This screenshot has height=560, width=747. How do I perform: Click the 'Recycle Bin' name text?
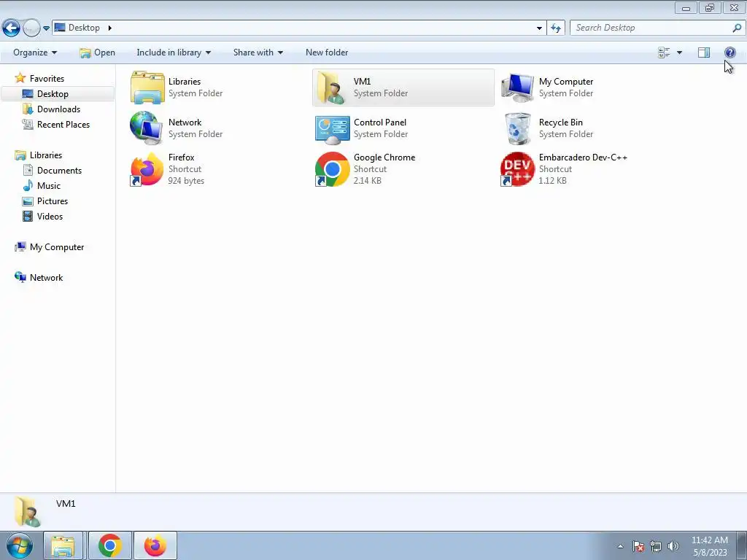pyautogui.click(x=561, y=122)
